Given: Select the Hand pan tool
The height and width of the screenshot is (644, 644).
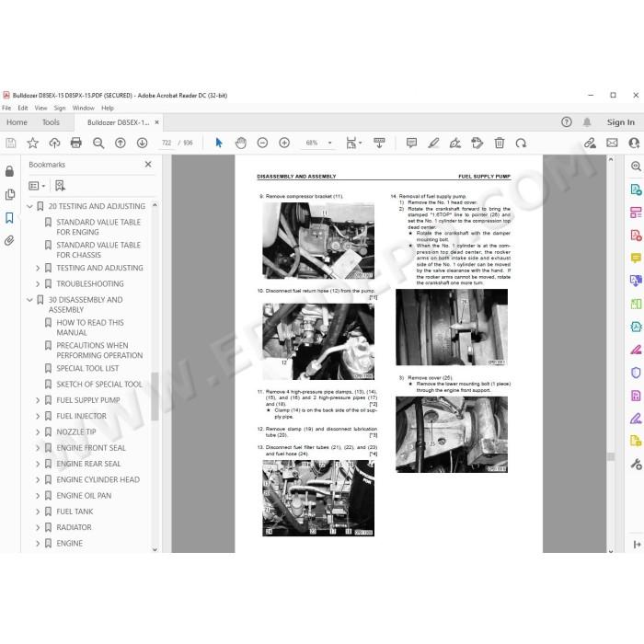Looking at the screenshot, I should [241, 143].
